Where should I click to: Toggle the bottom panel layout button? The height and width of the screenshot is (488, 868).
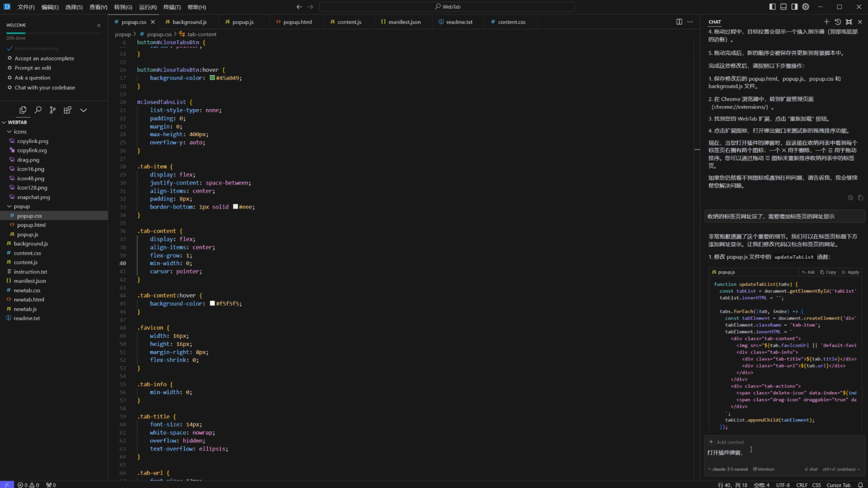click(783, 7)
